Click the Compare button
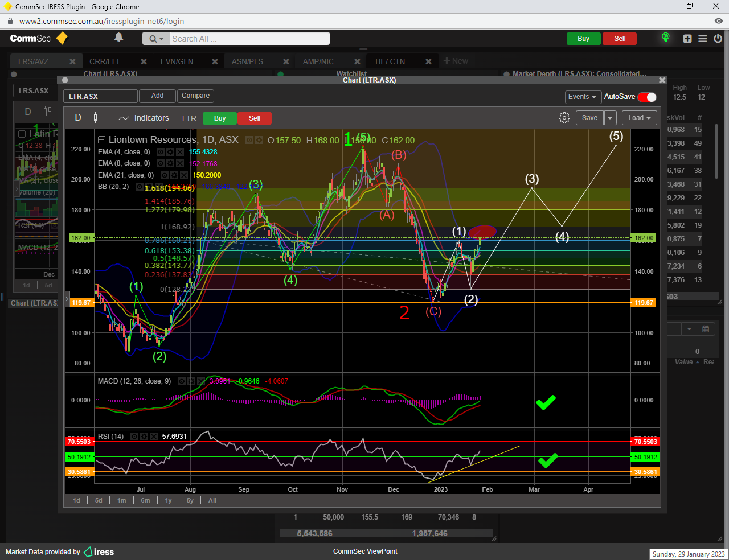This screenshot has width=729, height=560. (195, 96)
